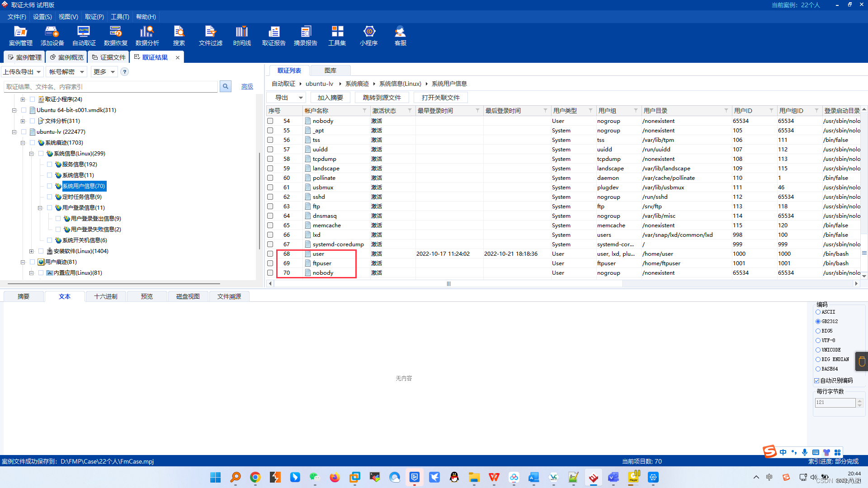
Task: Open the 案例管理 toolbar icon
Action: [x=21, y=36]
